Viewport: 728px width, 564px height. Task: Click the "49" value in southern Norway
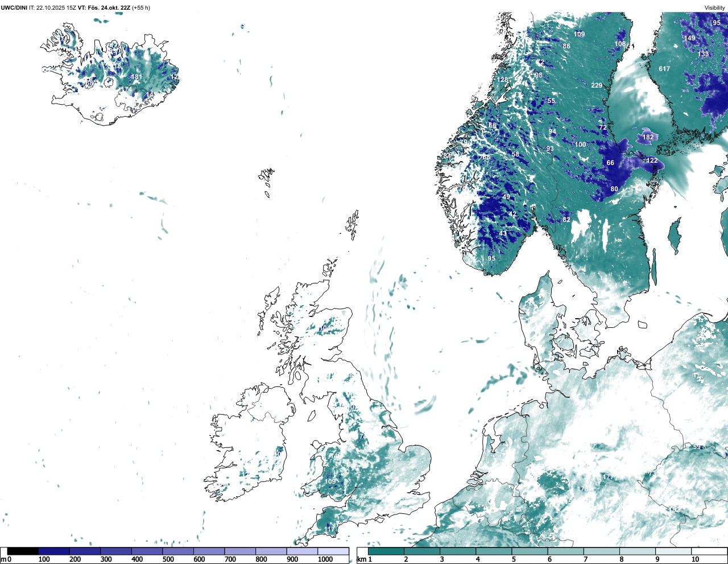[506, 197]
